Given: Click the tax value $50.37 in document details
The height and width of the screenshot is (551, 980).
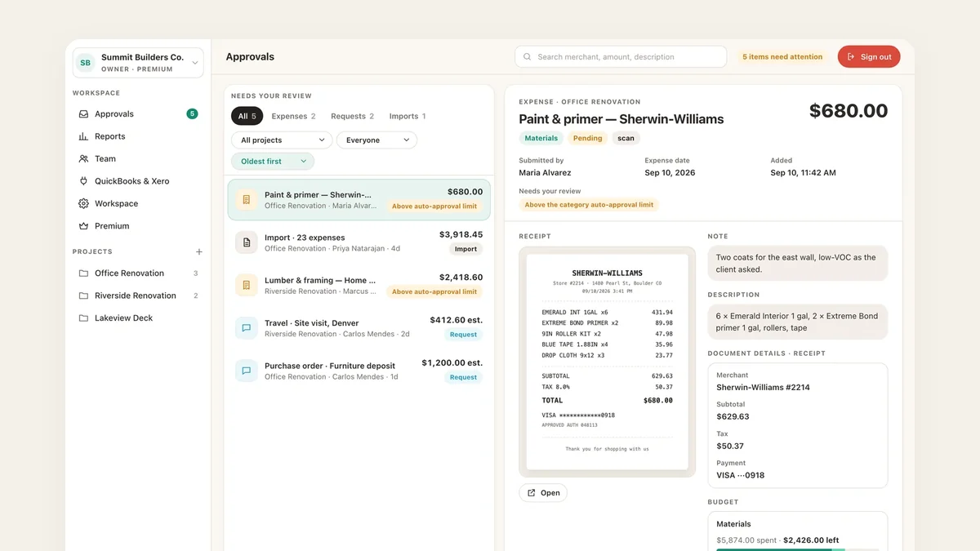Looking at the screenshot, I should tap(730, 446).
